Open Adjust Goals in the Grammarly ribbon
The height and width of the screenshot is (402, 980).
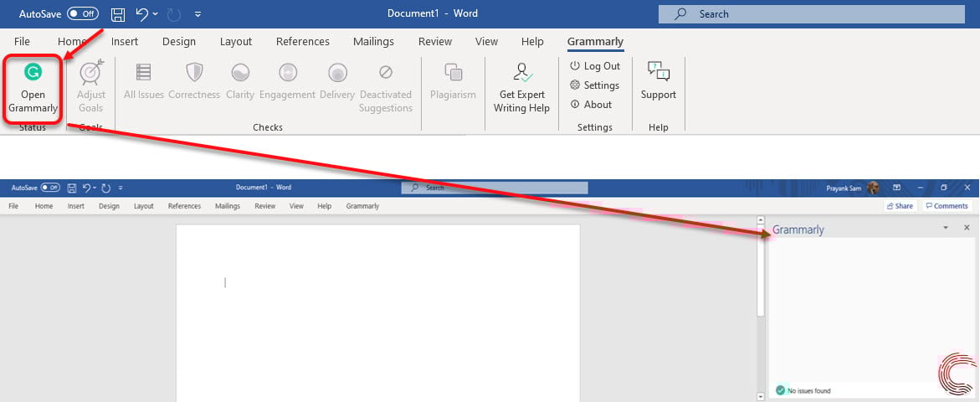pyautogui.click(x=91, y=88)
